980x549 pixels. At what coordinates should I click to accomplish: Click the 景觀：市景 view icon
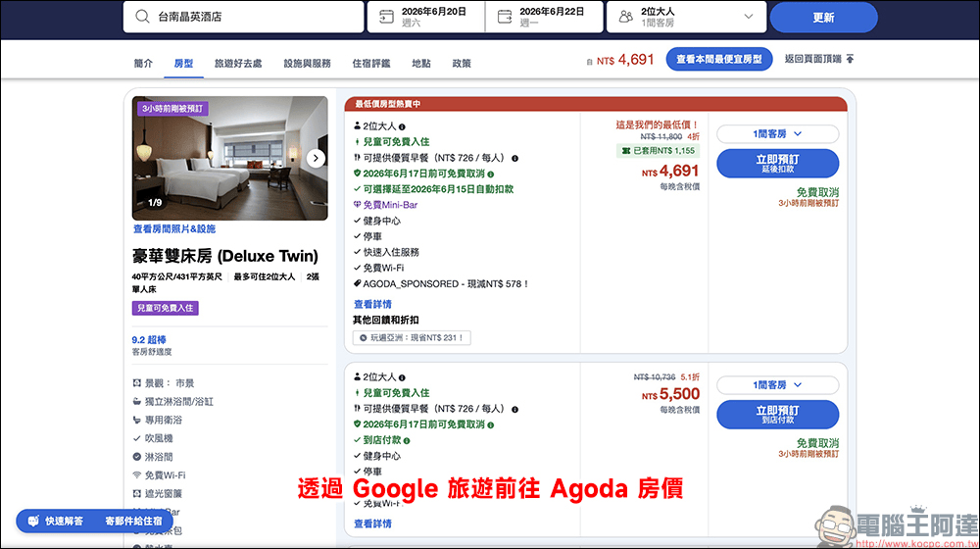137,382
